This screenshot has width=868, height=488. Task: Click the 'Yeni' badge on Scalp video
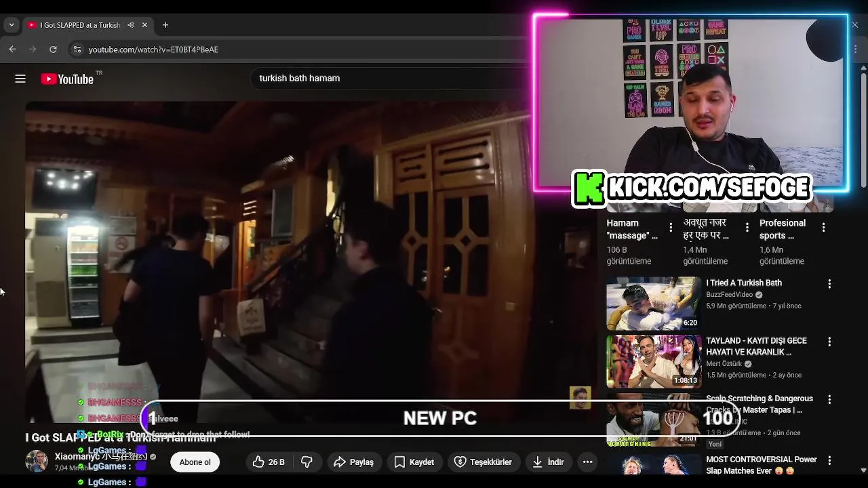click(x=715, y=444)
